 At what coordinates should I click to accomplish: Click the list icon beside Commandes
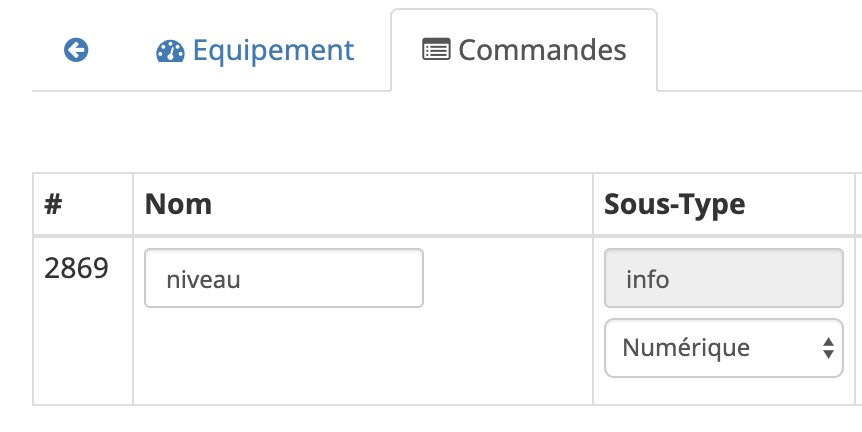(x=436, y=49)
